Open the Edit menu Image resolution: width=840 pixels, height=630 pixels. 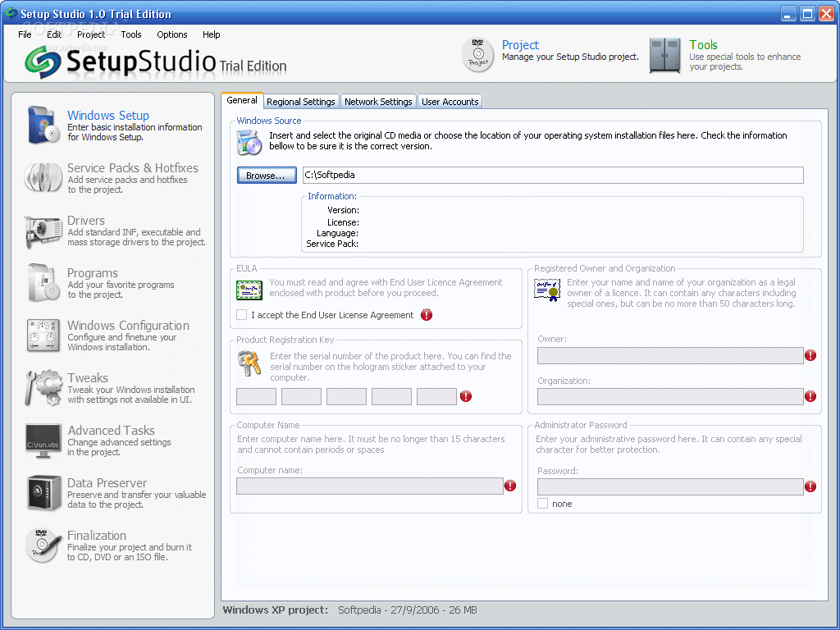[x=54, y=34]
